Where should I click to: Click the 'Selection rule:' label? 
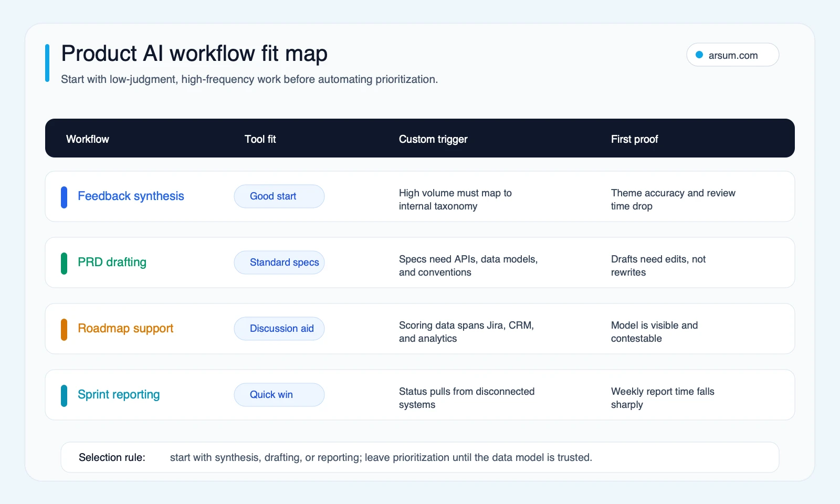pyautogui.click(x=112, y=457)
